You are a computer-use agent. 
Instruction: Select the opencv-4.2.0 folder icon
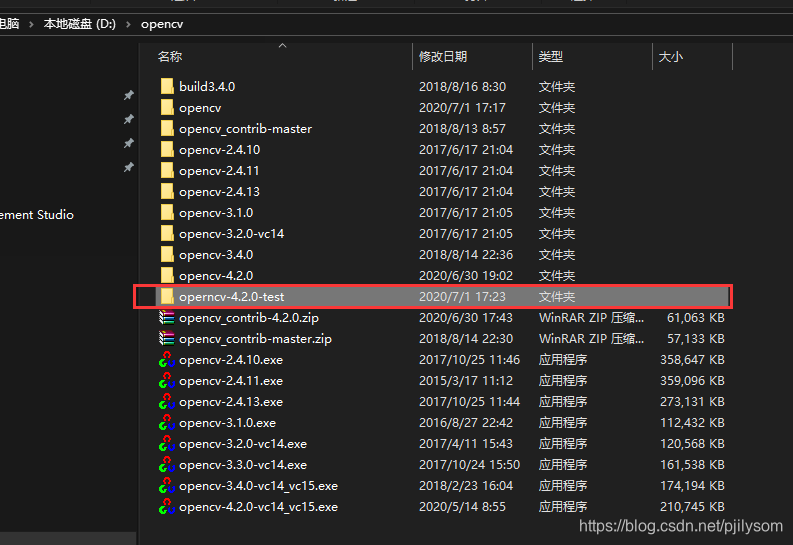point(167,276)
